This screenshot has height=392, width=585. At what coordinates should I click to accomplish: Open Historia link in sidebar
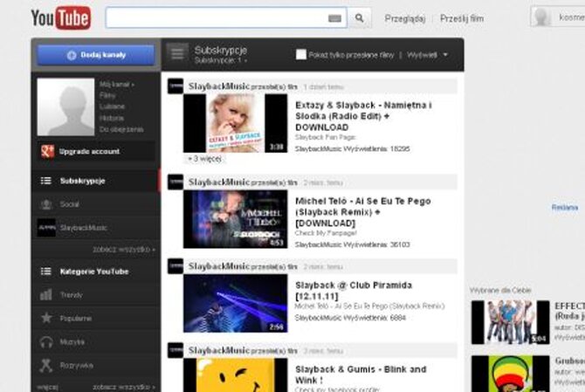[112, 118]
